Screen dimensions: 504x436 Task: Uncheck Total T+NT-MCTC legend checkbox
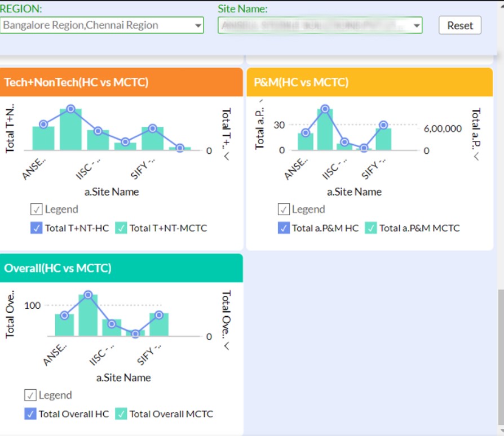coord(121,228)
